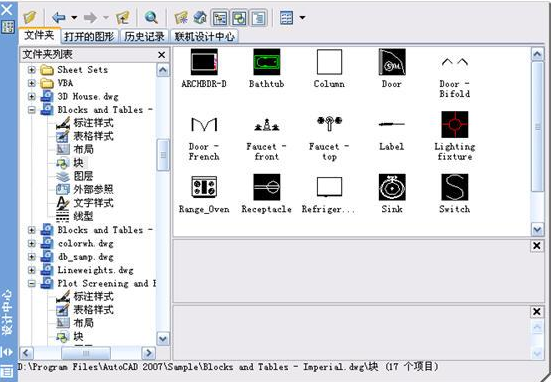Click the Home icon in the toolbar
Screen dimensions: 551x382
pyautogui.click(x=200, y=18)
